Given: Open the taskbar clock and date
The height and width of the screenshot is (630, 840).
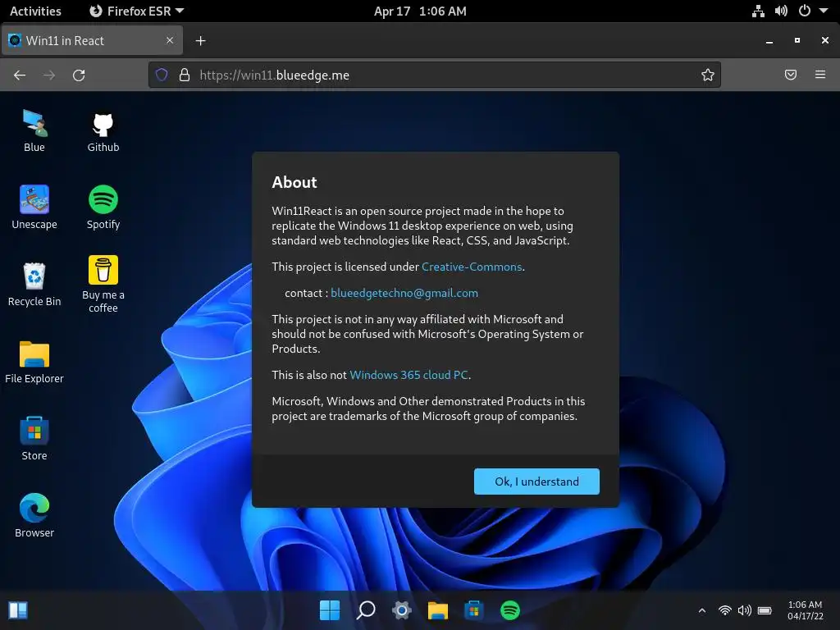Looking at the screenshot, I should pos(805,610).
